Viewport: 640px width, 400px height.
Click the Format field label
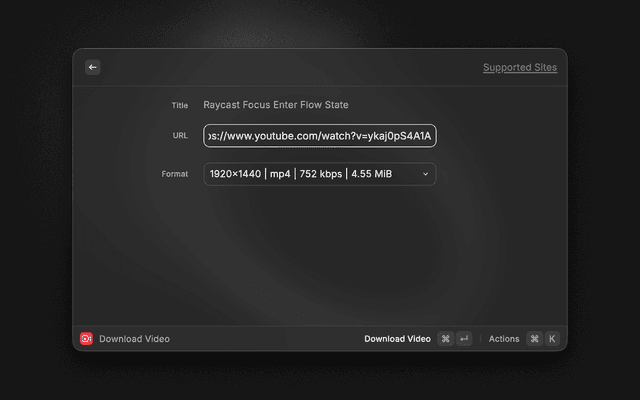[175, 174]
